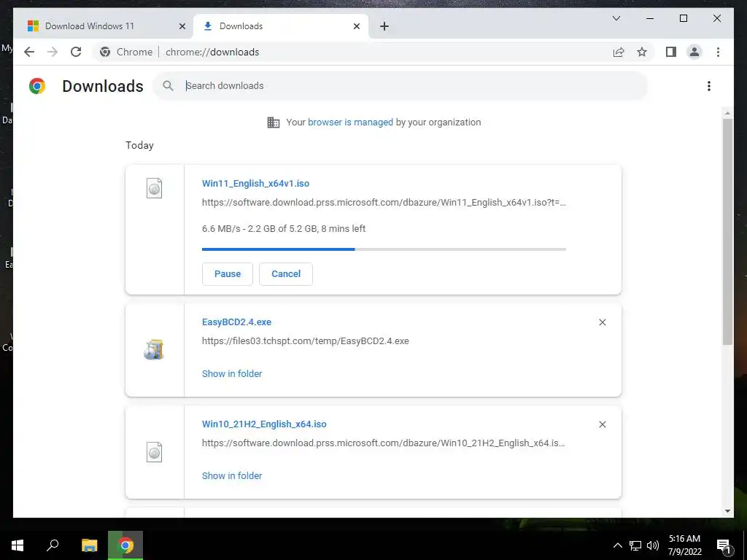Viewport: 747px width, 560px height.
Task: Open the tab search chevron
Action: point(616,18)
